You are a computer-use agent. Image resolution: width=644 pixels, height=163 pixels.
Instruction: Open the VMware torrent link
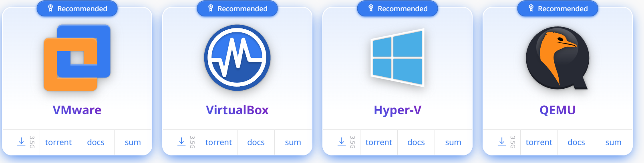58,142
